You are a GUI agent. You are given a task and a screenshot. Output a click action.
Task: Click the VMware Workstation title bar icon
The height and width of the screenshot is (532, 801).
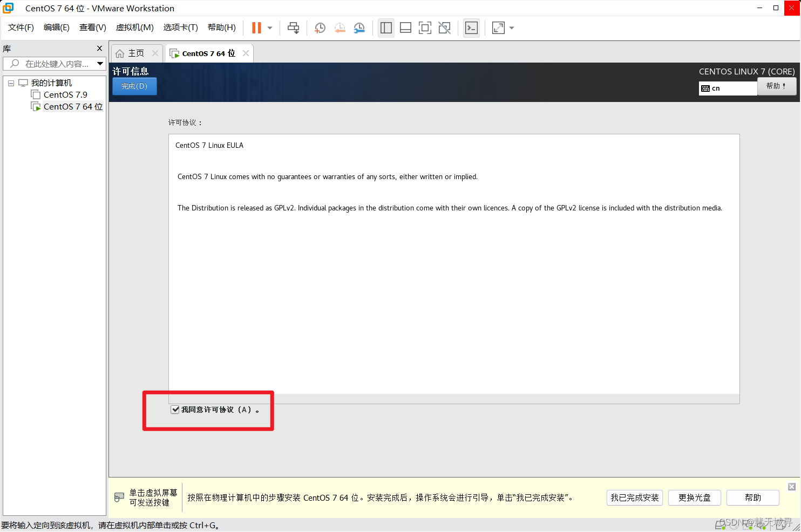8,8
